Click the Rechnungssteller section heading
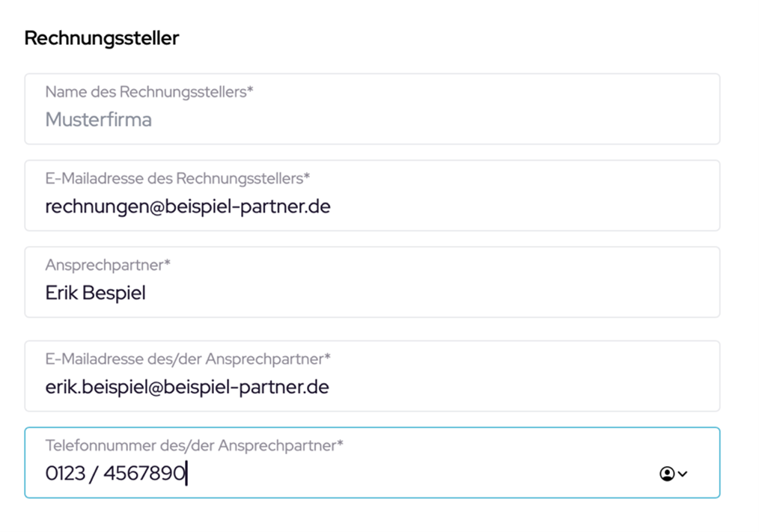 pyautogui.click(x=101, y=38)
